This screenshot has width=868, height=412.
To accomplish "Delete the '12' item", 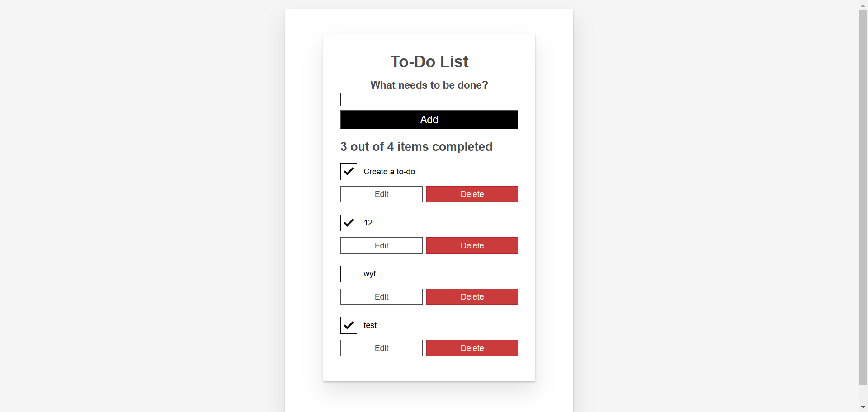I will click(472, 246).
